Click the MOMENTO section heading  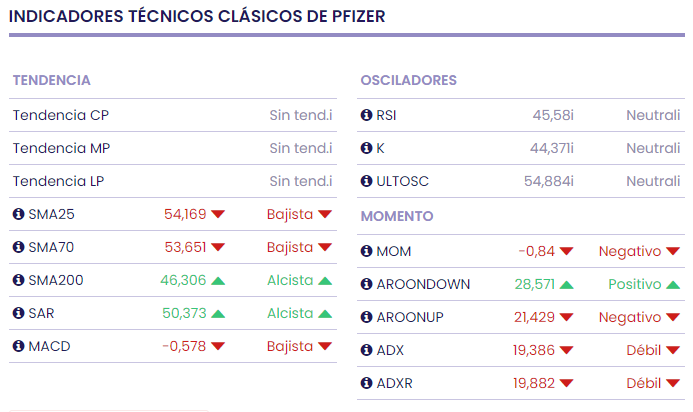pos(397,216)
